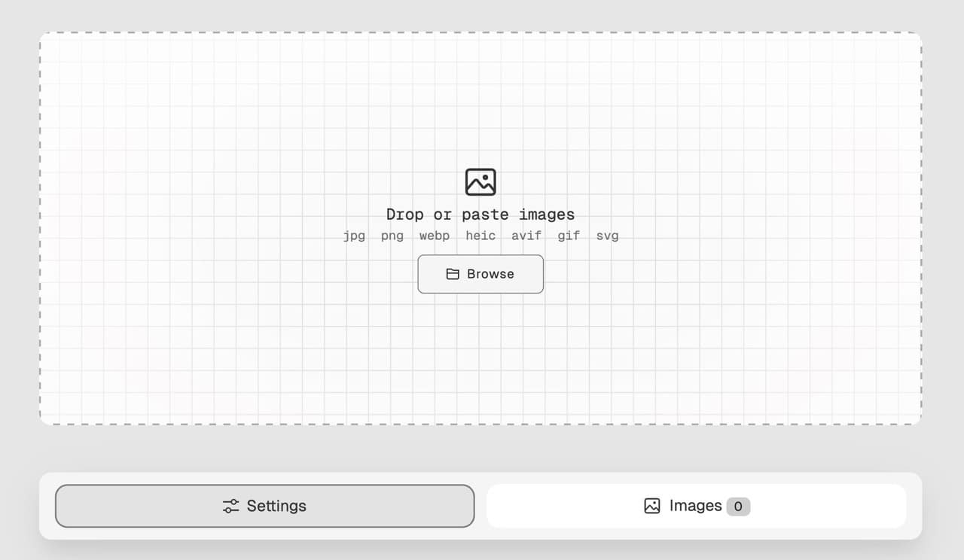The width and height of the screenshot is (964, 560).
Task: Click the large image placeholder icon
Action: tap(480, 182)
